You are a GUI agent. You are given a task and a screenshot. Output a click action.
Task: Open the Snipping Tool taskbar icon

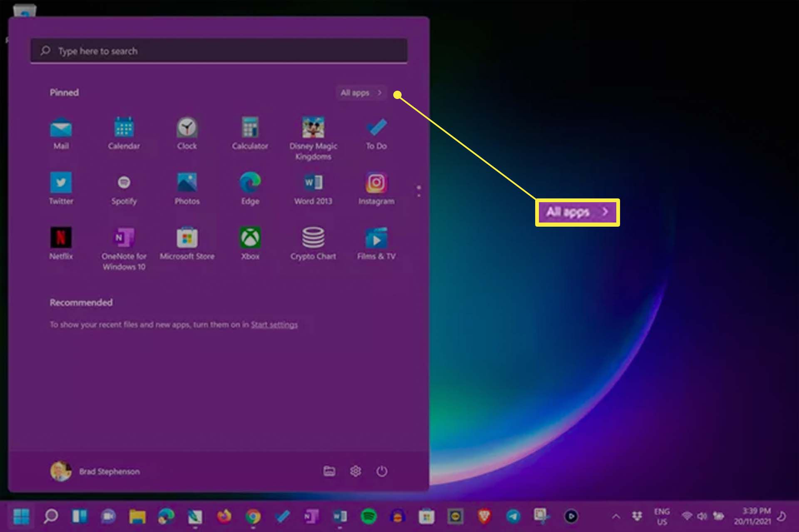pyautogui.click(x=542, y=516)
